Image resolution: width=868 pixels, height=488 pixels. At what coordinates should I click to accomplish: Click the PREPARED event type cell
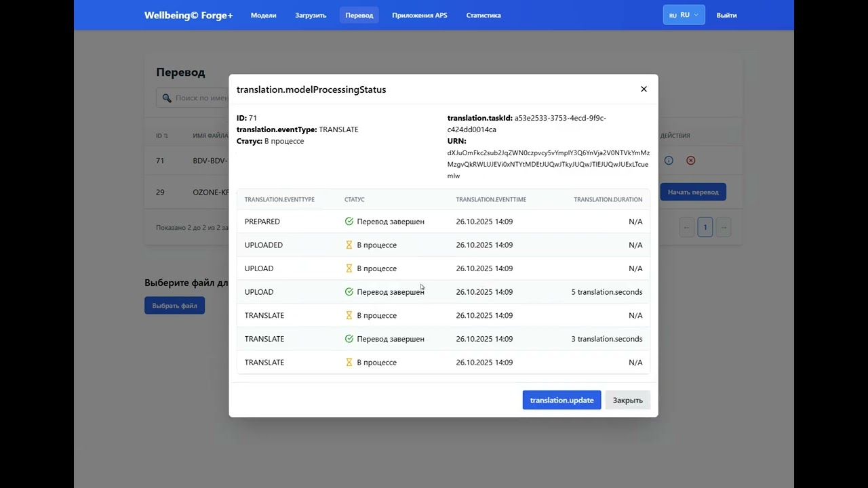coord(262,222)
